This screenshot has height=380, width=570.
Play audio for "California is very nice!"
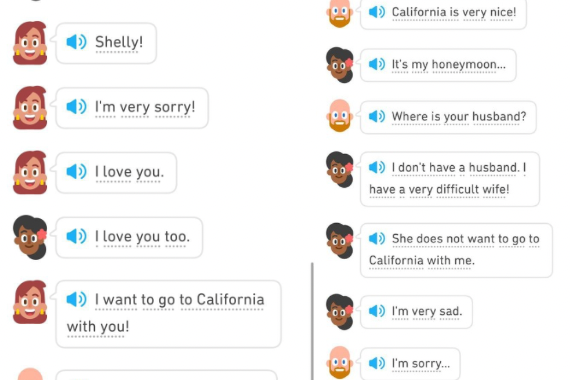coord(377,12)
